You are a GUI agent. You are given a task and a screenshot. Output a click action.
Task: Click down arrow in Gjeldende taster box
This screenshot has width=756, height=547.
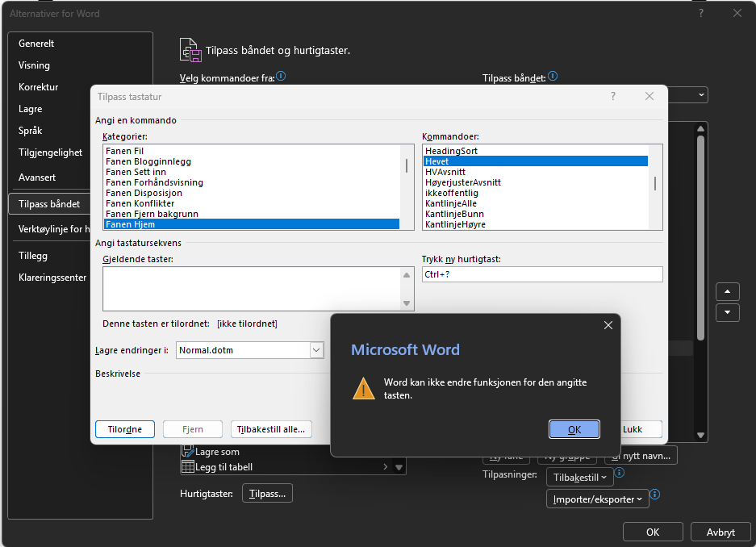[x=407, y=303]
